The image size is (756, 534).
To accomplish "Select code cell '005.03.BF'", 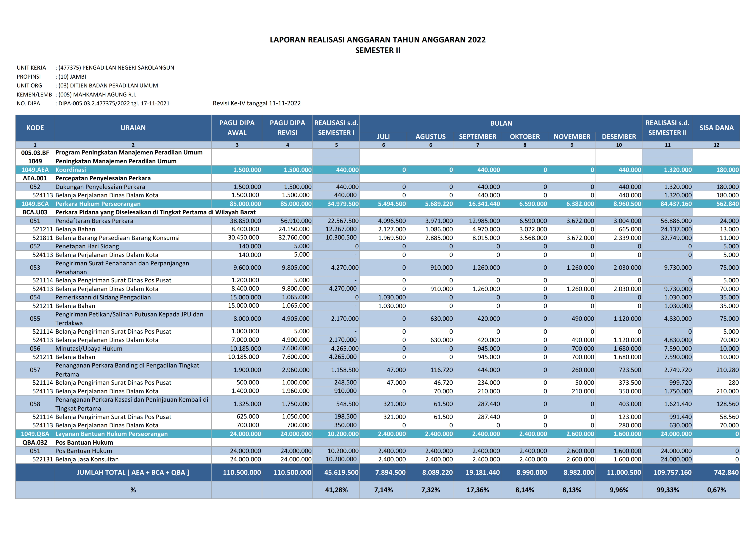I will [x=35, y=153].
